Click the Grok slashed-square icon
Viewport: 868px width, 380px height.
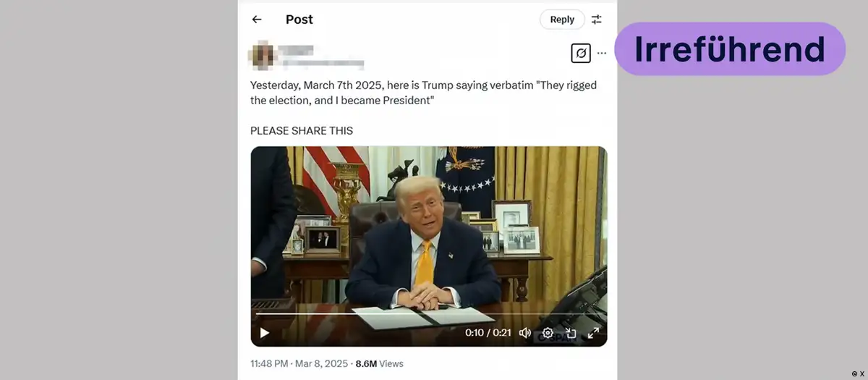point(580,54)
